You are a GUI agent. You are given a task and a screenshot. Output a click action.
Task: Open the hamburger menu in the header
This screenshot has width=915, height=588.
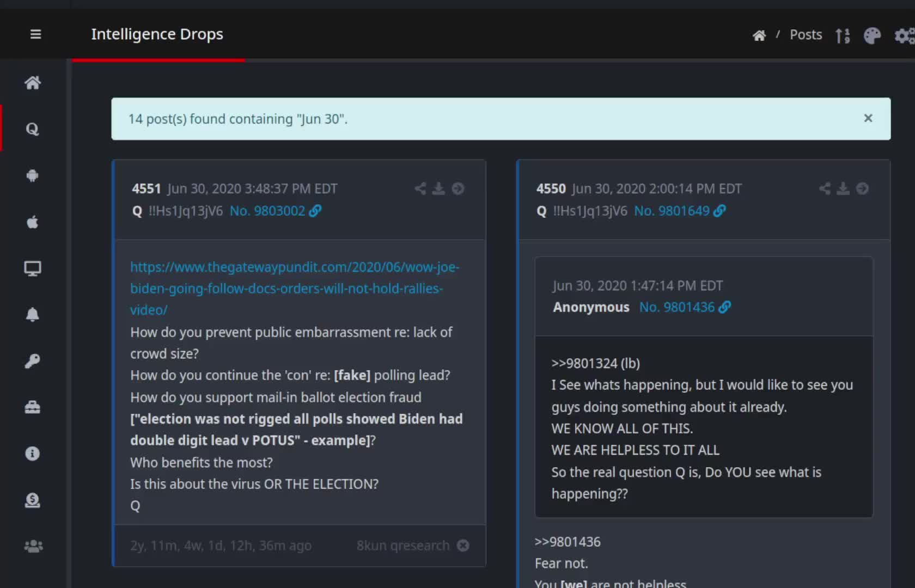point(35,34)
